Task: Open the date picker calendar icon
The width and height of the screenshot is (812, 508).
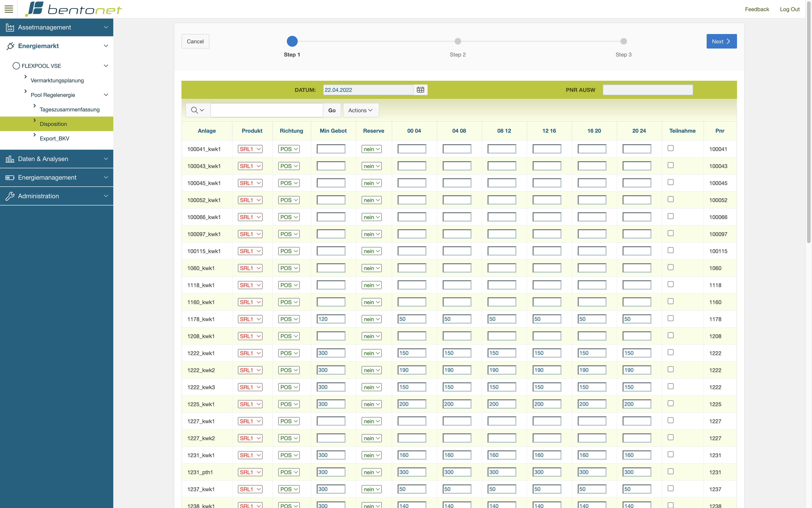Action: (420, 90)
